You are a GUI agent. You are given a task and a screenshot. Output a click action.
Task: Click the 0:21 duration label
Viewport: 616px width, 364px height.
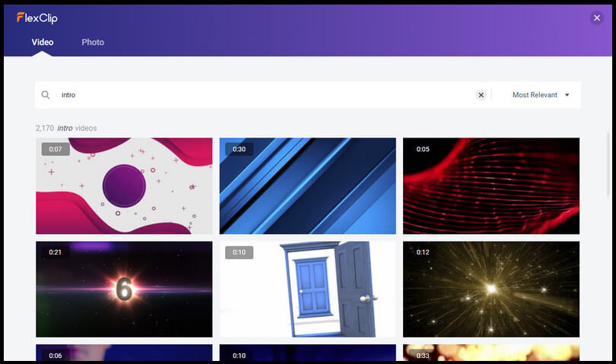55,252
